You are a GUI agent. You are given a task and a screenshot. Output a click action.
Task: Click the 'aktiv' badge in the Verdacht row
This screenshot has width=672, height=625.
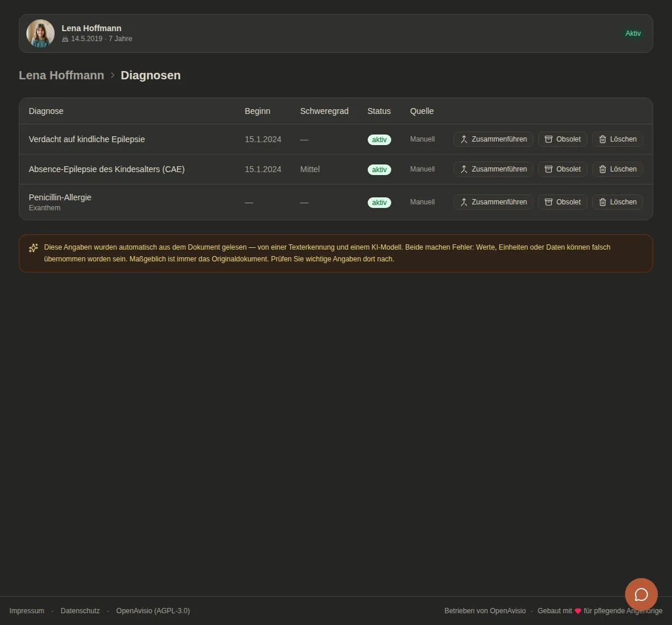379,140
